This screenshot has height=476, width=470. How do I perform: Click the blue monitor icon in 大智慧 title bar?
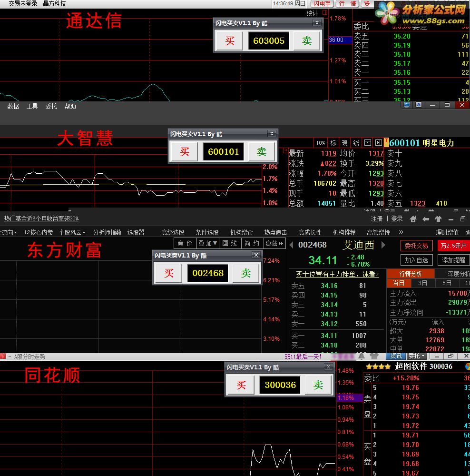pos(407,105)
